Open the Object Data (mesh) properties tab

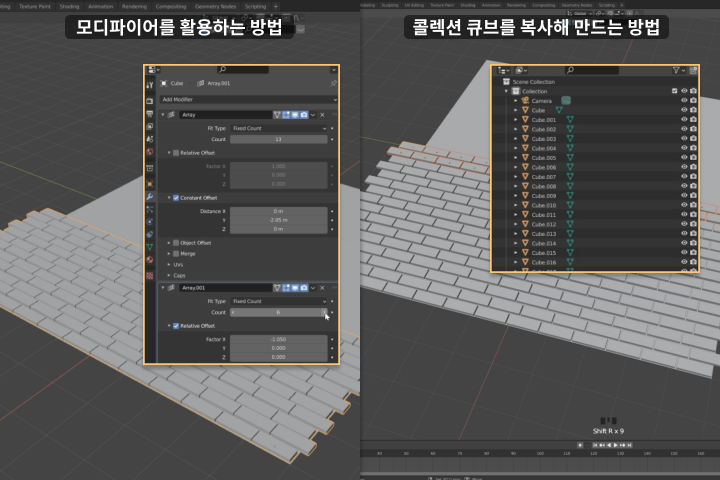[150, 247]
